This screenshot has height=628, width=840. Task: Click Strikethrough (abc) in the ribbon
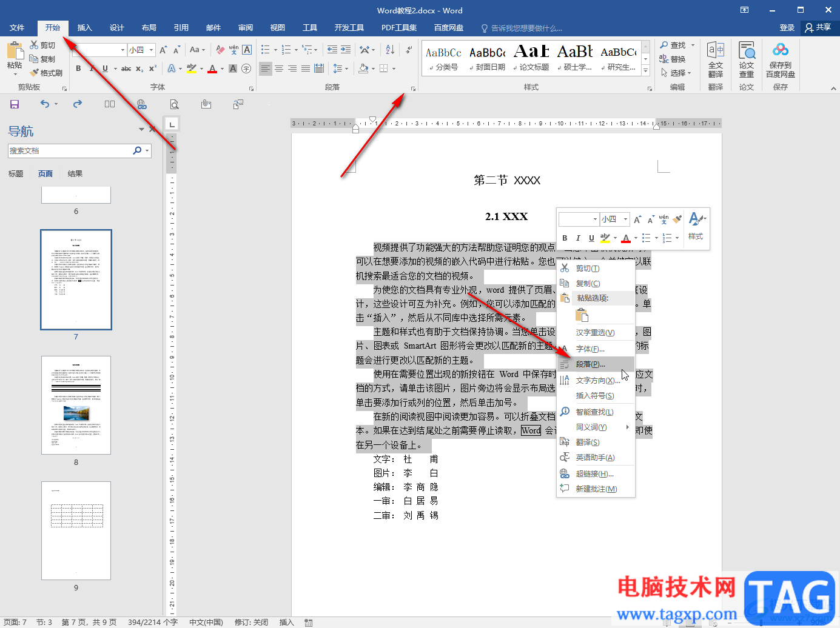coord(126,68)
